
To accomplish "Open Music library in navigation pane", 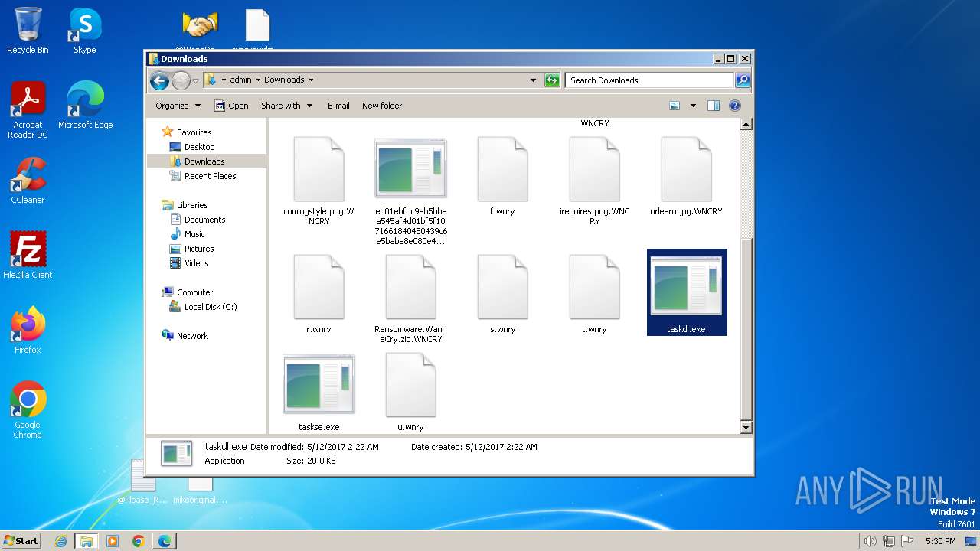I will (x=194, y=234).
